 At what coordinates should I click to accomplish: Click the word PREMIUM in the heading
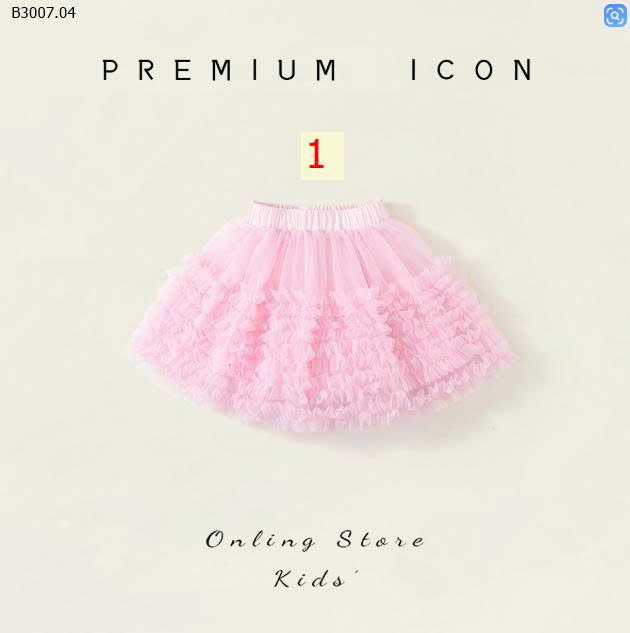click(220, 70)
